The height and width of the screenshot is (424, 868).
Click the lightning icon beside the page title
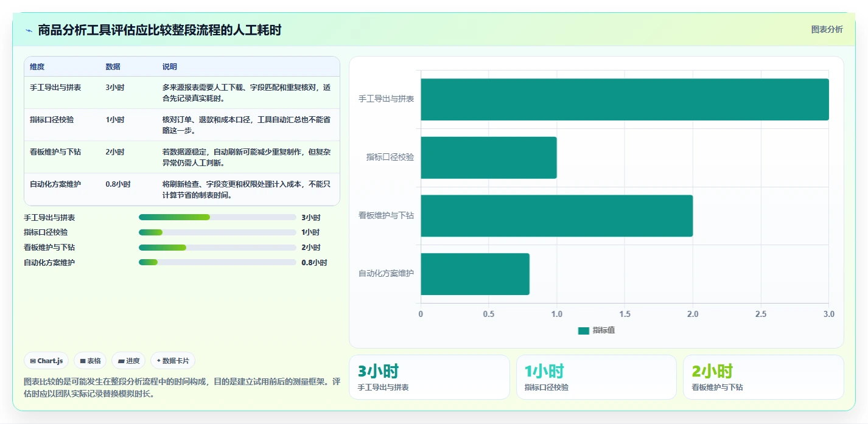[x=29, y=30]
